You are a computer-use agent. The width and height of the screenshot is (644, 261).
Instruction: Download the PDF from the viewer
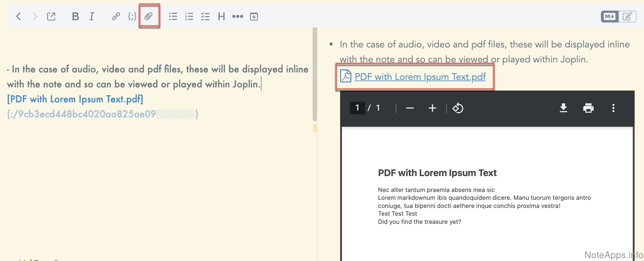pos(563,108)
